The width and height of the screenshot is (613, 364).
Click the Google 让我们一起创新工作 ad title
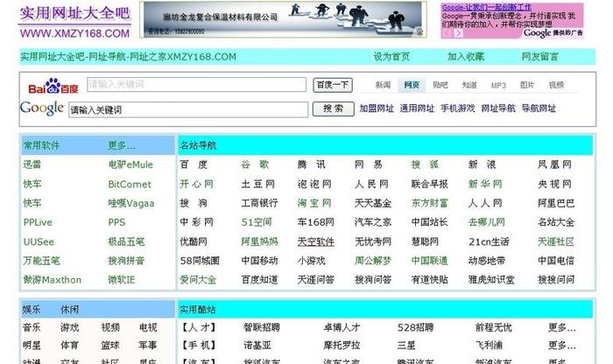(x=487, y=7)
